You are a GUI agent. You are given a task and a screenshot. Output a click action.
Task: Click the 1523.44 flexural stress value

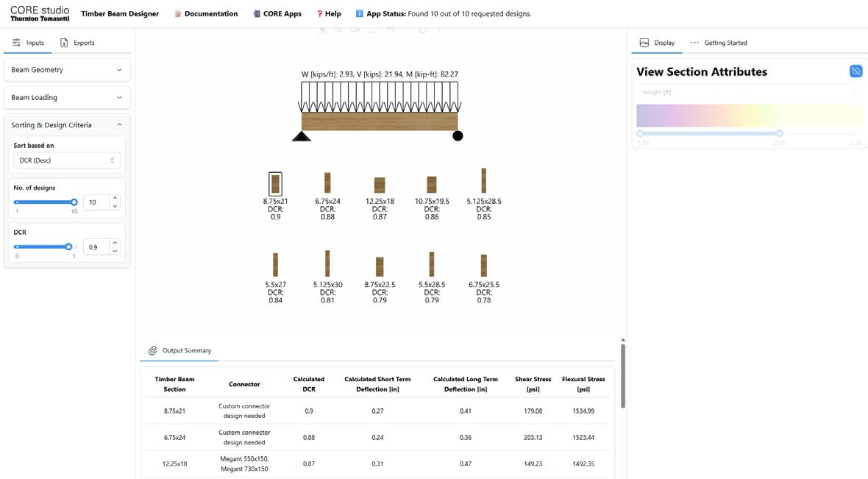(583, 438)
